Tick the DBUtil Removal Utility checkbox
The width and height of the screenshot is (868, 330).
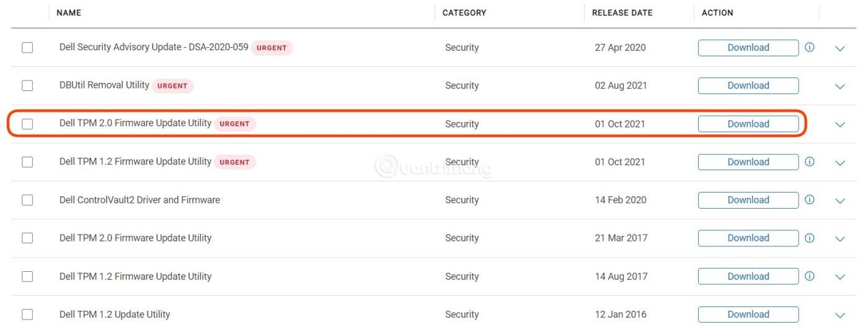(x=27, y=85)
